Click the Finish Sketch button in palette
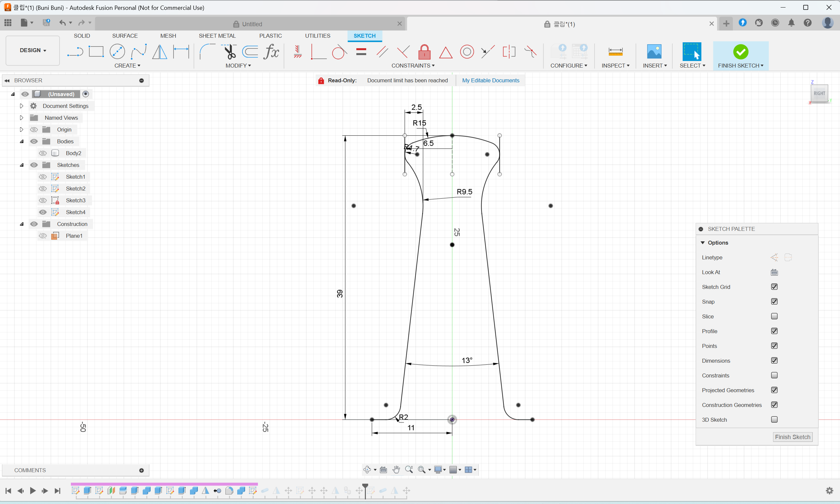The height and width of the screenshot is (504, 840). click(792, 437)
